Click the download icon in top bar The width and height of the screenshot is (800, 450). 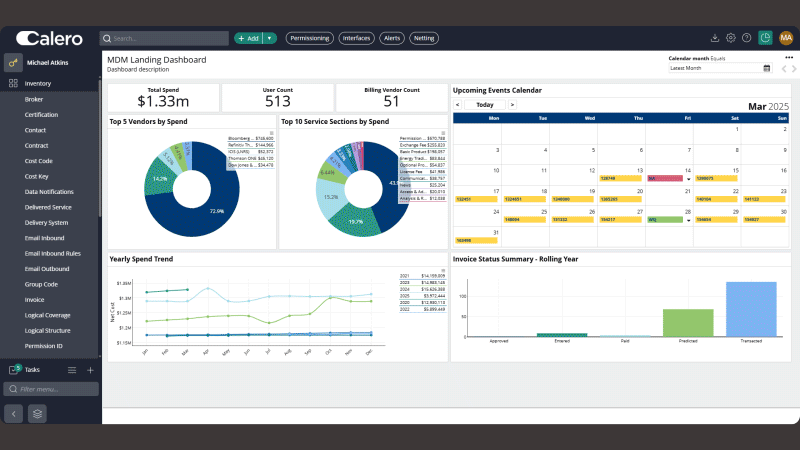point(714,38)
